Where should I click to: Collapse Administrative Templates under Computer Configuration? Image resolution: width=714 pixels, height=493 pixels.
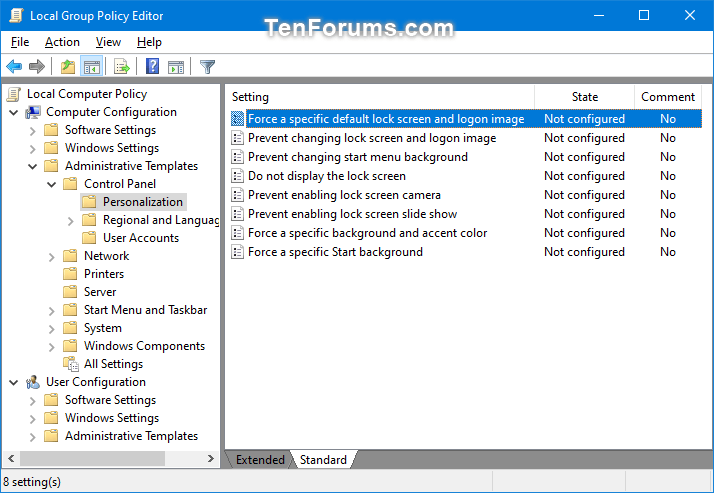[x=33, y=166]
